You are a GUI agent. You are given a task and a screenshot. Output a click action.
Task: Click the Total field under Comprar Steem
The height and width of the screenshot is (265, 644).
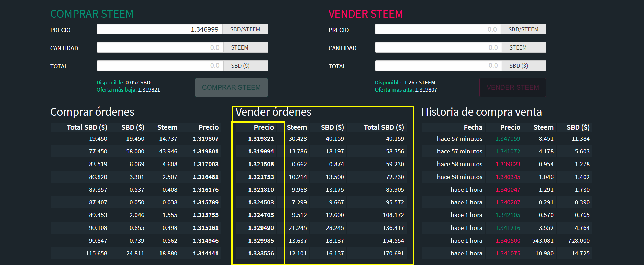(x=160, y=66)
